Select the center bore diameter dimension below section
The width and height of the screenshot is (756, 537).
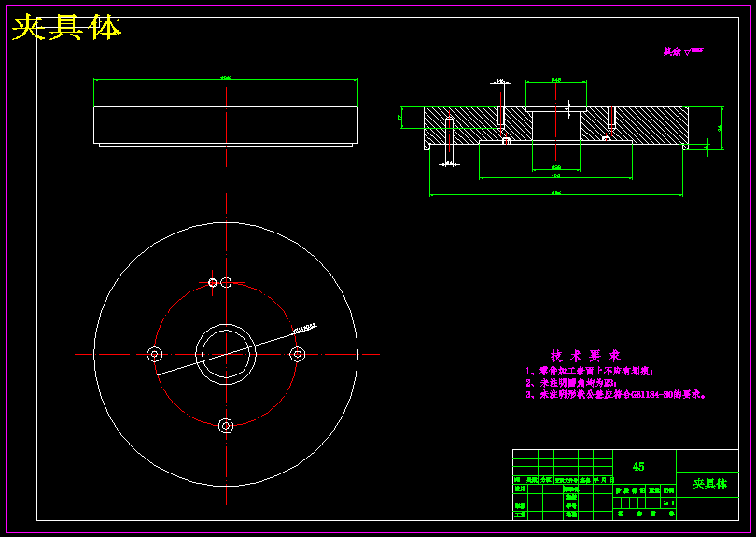(x=556, y=167)
